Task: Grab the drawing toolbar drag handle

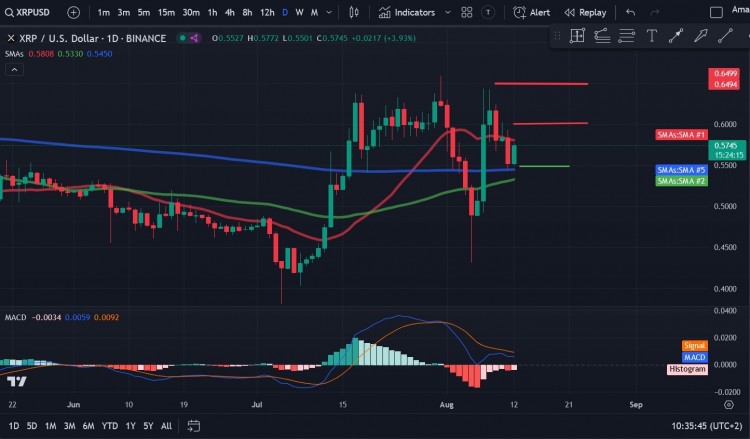Action: pyautogui.click(x=557, y=36)
